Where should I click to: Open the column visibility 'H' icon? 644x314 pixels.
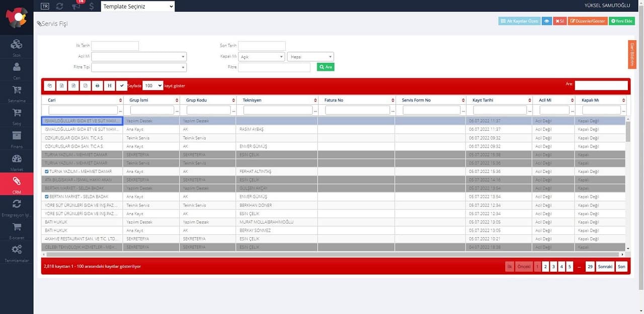point(110,85)
